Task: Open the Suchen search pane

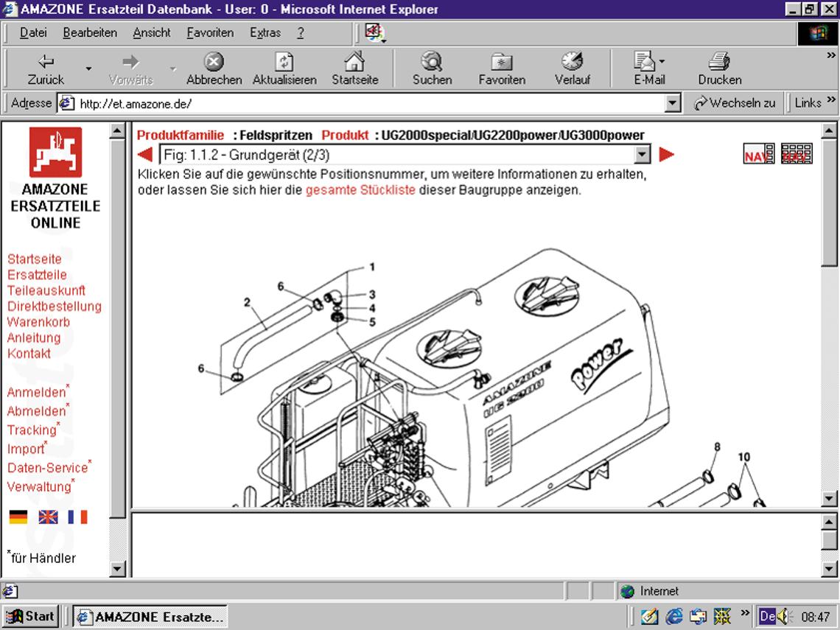Action: click(x=432, y=69)
